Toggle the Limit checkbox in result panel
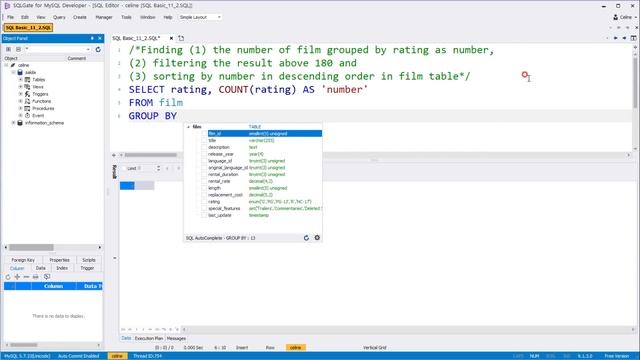640x360 pixels. point(124,168)
